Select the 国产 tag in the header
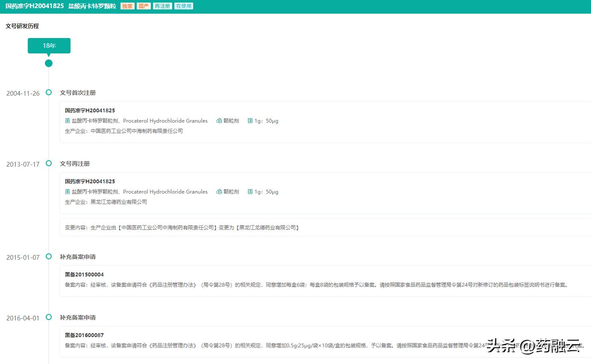 (144, 6)
